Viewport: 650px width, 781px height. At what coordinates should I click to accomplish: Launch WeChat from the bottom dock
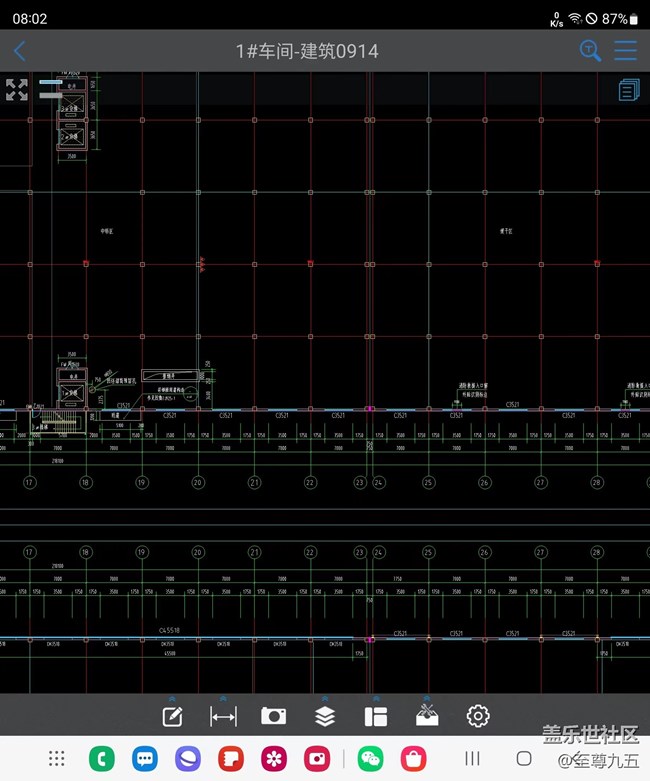(x=370, y=759)
